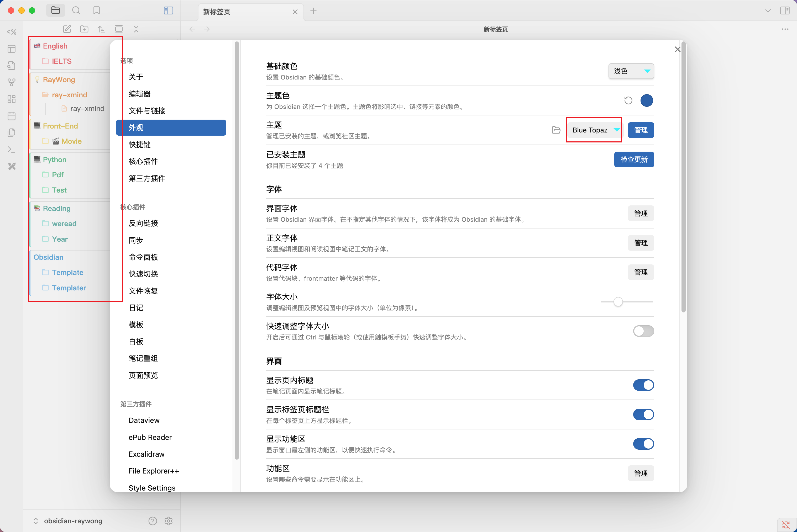Screen dimensions: 797x532
Task: Manage the 正文字体 text font
Action: click(641, 243)
